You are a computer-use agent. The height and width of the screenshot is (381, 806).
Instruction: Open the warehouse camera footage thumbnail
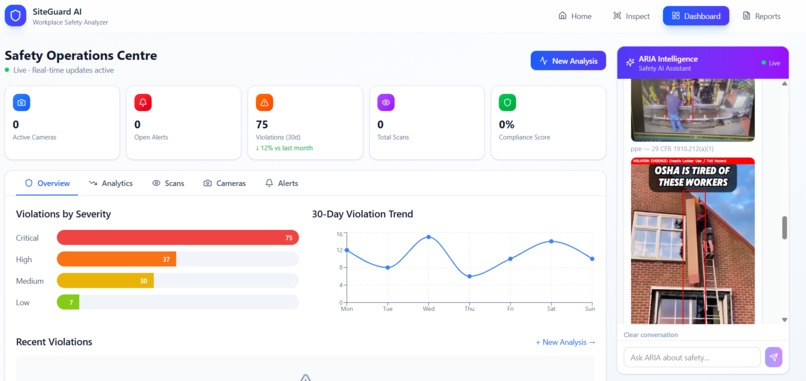tap(692, 110)
